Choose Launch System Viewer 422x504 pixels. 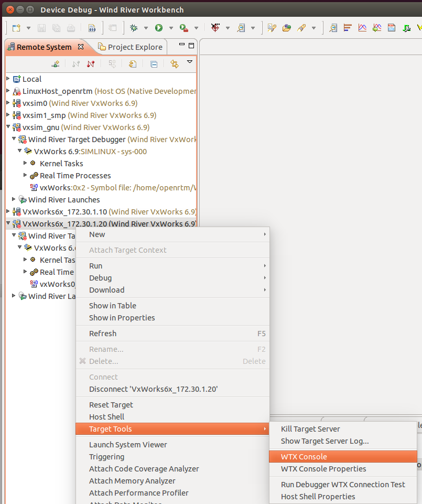click(x=172, y=445)
